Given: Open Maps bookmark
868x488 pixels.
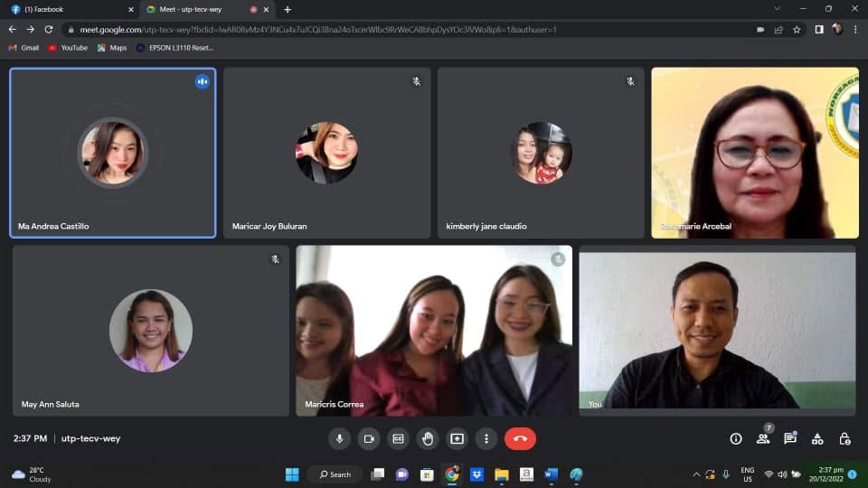Looking at the screenshot, I should 112,48.
